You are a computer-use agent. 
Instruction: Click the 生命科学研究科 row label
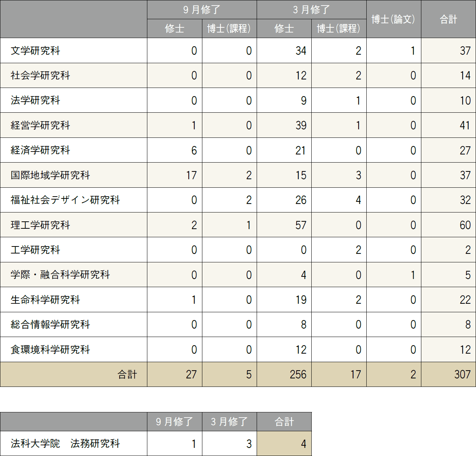(45, 300)
